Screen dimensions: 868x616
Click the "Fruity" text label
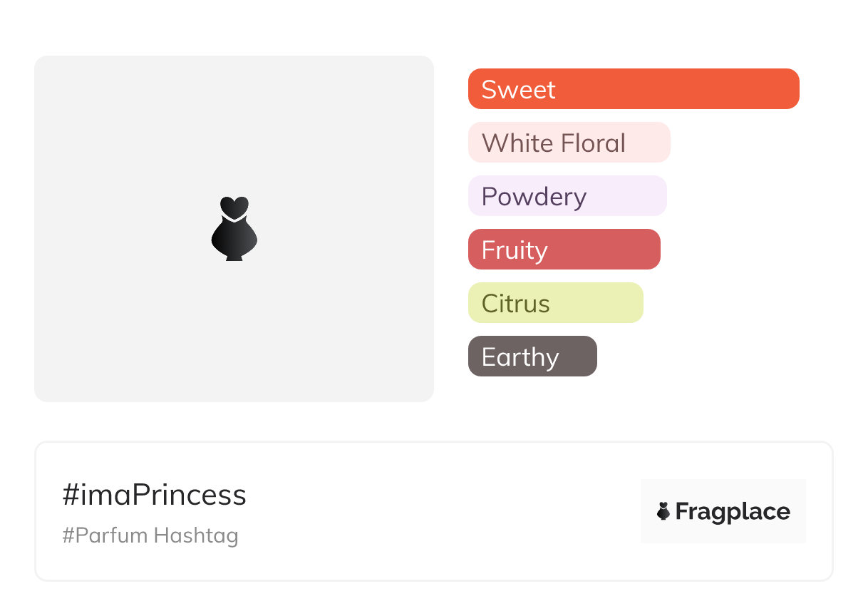coord(515,250)
